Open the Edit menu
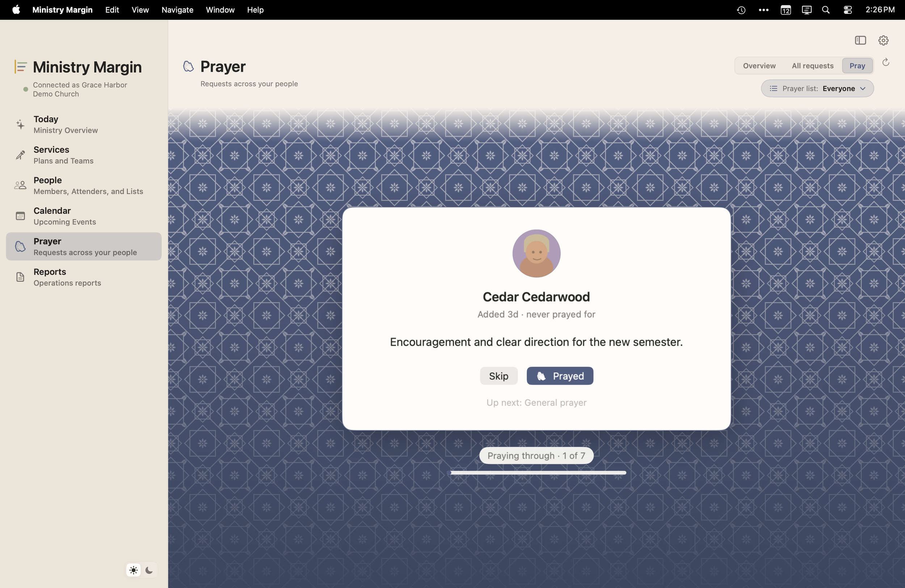 coord(112,10)
